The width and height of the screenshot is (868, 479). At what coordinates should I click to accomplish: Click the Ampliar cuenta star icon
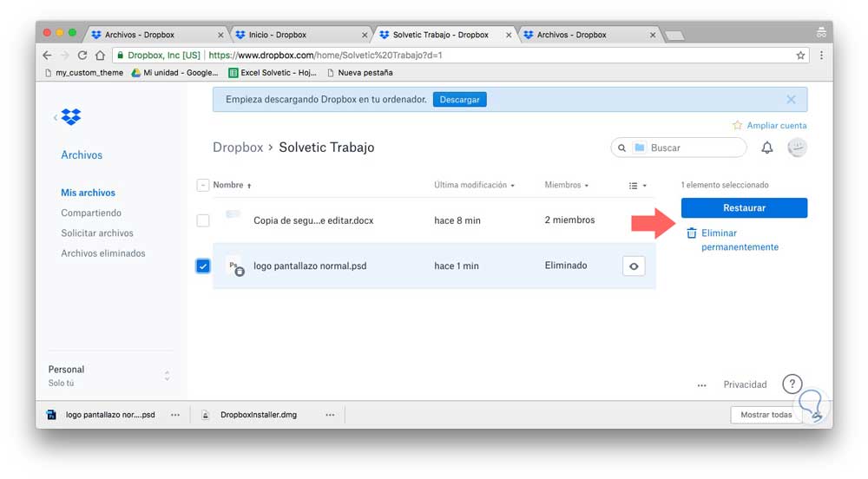(737, 126)
